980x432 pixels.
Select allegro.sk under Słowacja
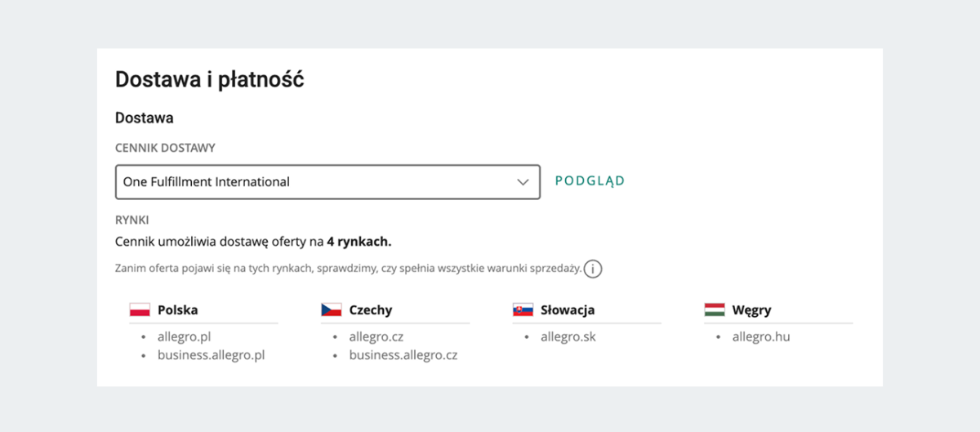pos(568,336)
